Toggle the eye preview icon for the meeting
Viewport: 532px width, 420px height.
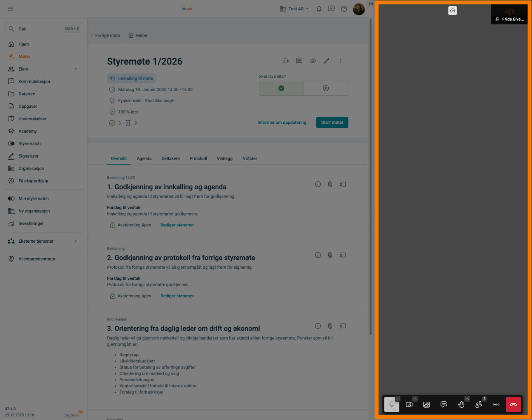[x=313, y=61]
